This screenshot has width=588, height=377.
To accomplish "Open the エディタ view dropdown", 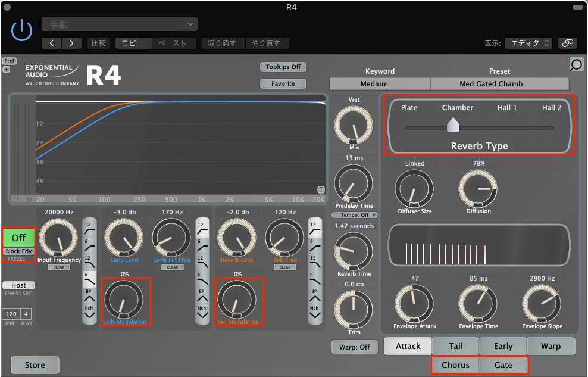I will (530, 43).
